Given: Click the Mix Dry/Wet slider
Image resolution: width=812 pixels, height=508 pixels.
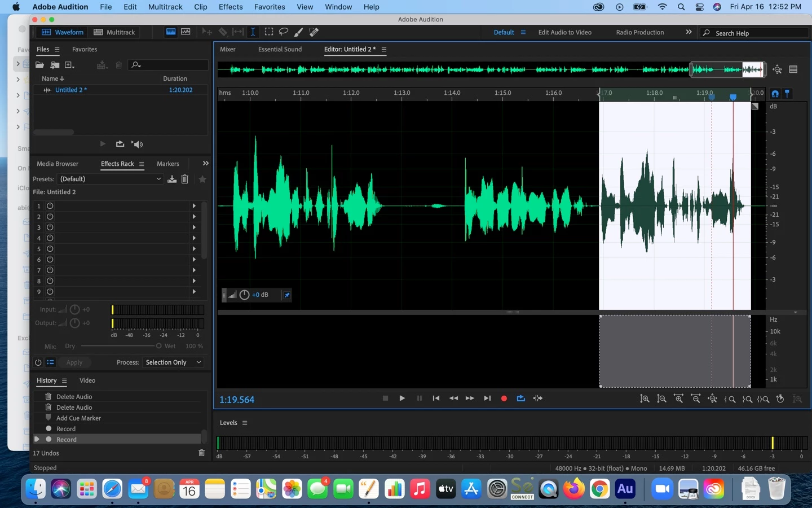Looking at the screenshot, I should pos(121,346).
